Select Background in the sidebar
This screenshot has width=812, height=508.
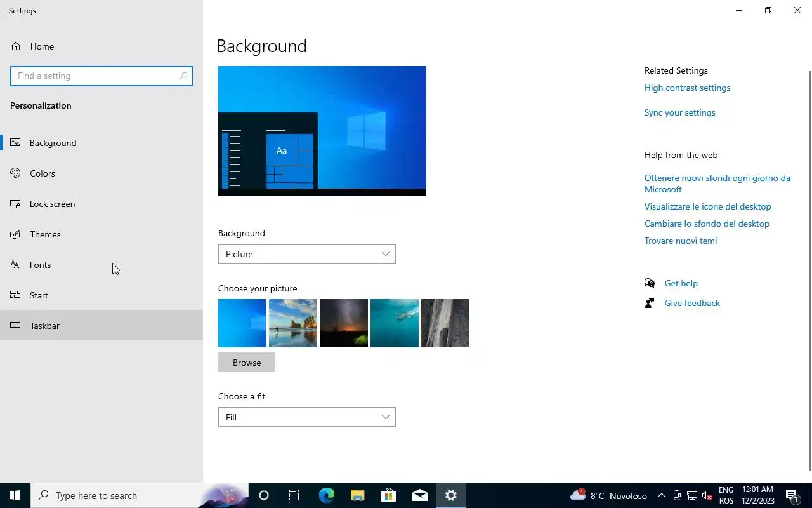pyautogui.click(x=101, y=143)
